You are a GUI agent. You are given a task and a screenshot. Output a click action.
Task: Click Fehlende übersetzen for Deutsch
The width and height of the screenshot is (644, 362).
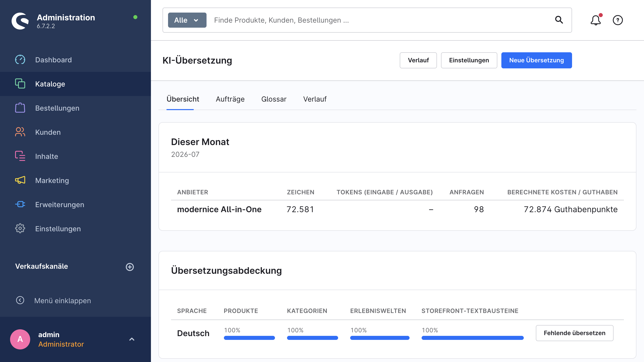[x=575, y=333]
